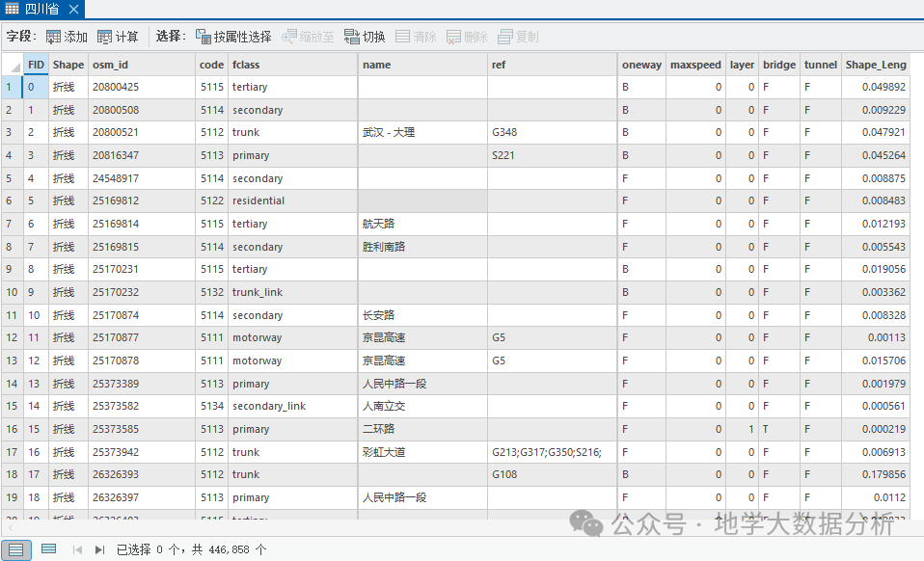Viewport: 924px width, 561px height.
Task: Go to first record navigation arrow
Action: coord(77,549)
